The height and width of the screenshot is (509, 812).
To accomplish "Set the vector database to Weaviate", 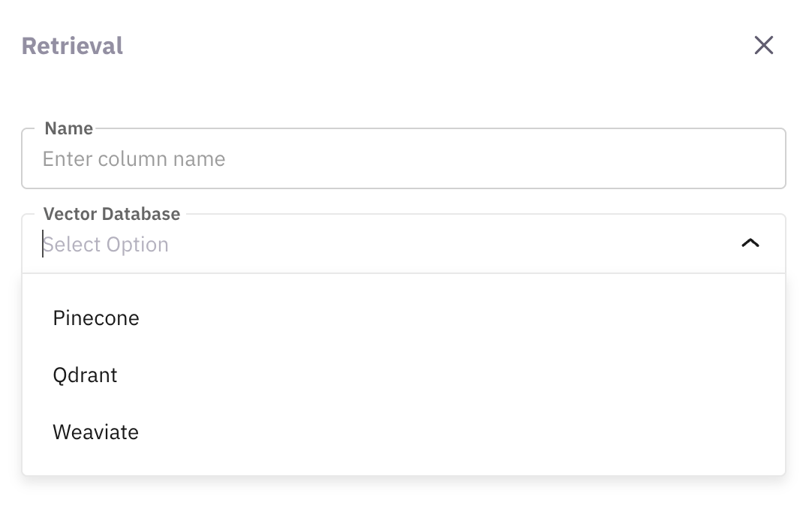I will [x=95, y=432].
